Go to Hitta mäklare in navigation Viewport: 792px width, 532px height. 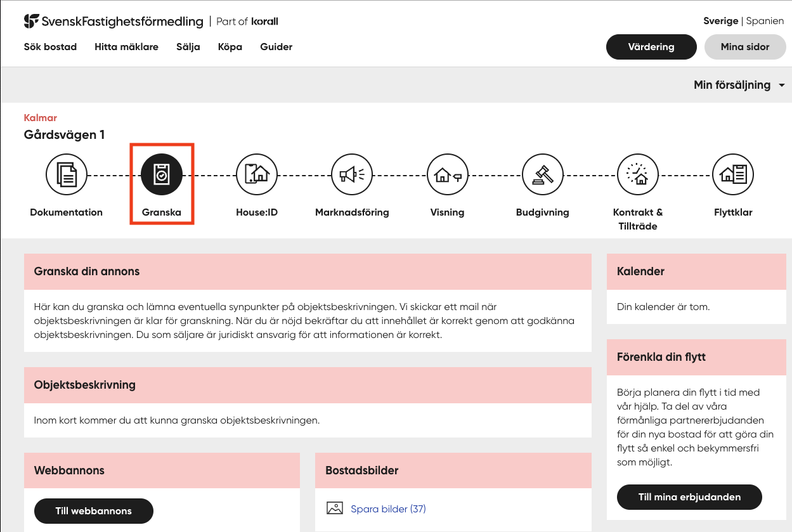click(x=126, y=47)
